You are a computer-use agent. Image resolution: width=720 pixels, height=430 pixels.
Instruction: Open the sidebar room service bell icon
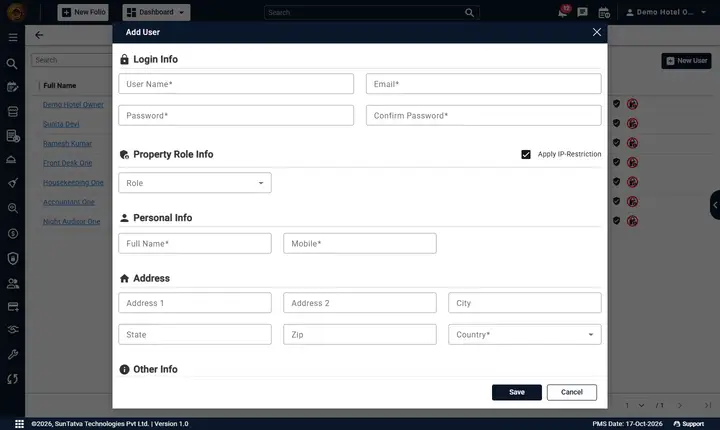11,159
